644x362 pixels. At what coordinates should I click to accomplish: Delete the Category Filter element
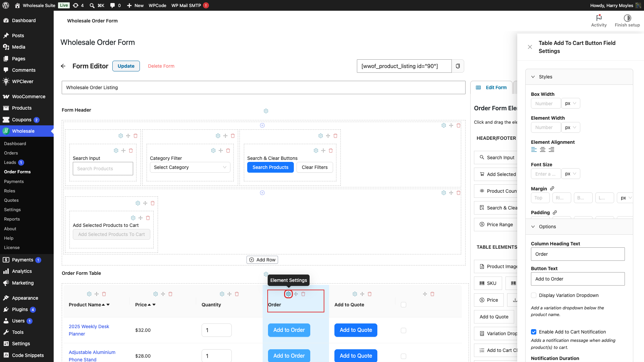pos(228,150)
